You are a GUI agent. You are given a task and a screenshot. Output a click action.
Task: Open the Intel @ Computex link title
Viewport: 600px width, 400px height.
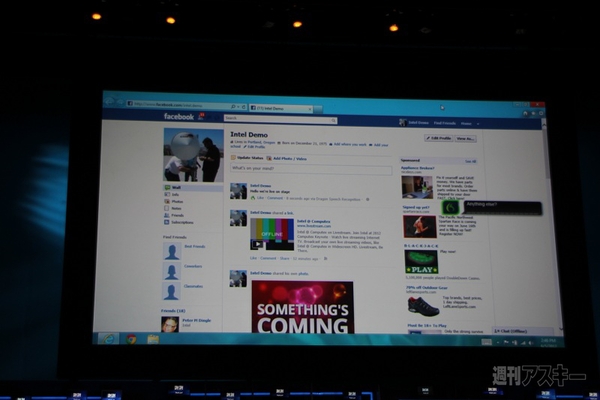313,221
